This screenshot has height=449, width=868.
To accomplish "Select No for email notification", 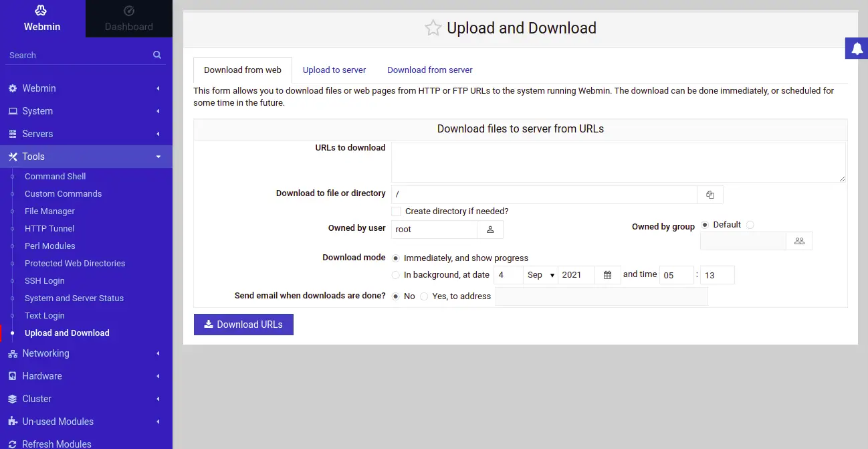I will pos(396,296).
